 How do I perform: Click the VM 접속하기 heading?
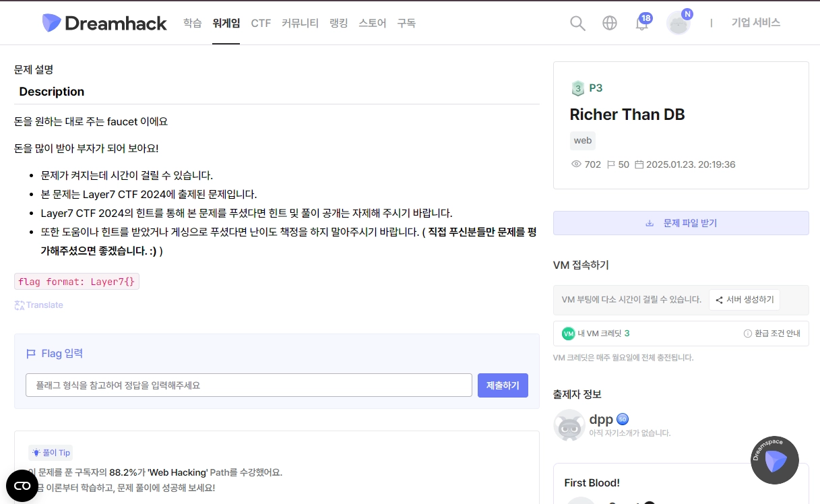click(x=581, y=265)
